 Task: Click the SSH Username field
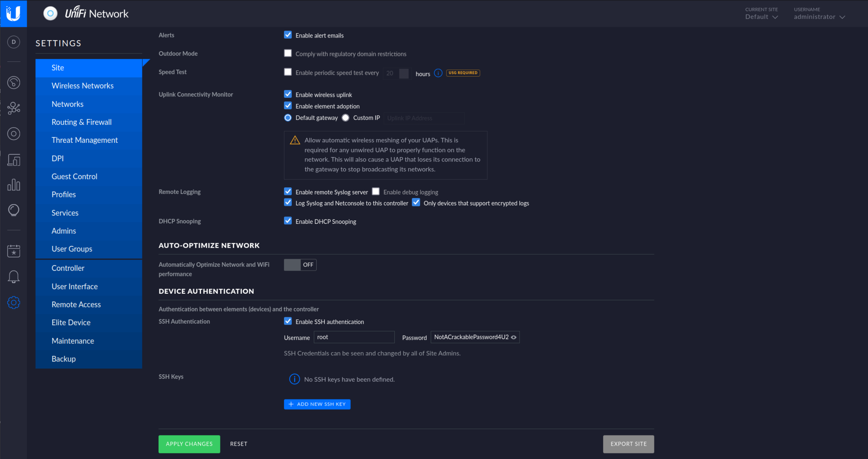pos(354,337)
